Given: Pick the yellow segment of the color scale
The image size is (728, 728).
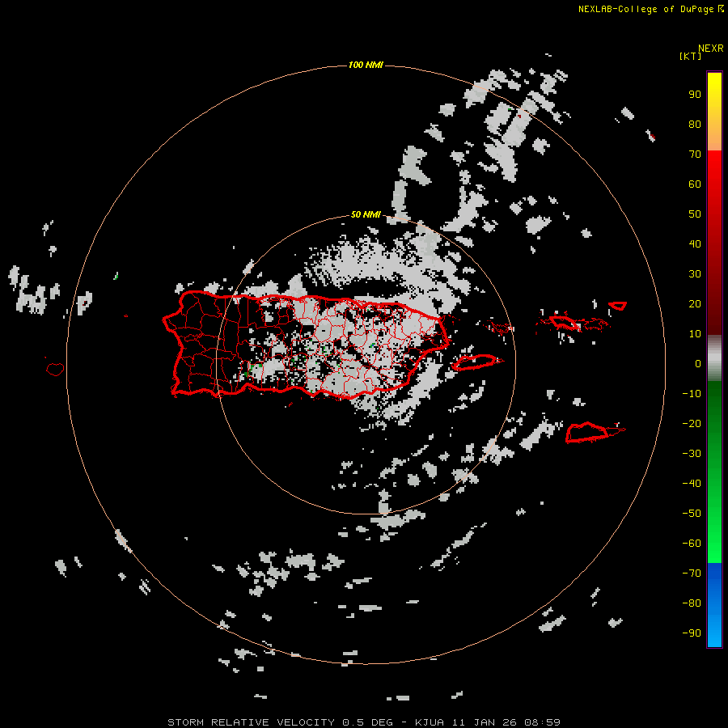Looking at the screenshot, I should [x=714, y=112].
